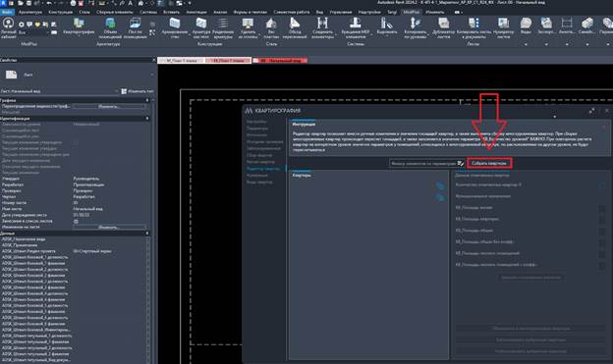Toggle checkbox for КВ_Площадь жилая

click(x=601, y=209)
